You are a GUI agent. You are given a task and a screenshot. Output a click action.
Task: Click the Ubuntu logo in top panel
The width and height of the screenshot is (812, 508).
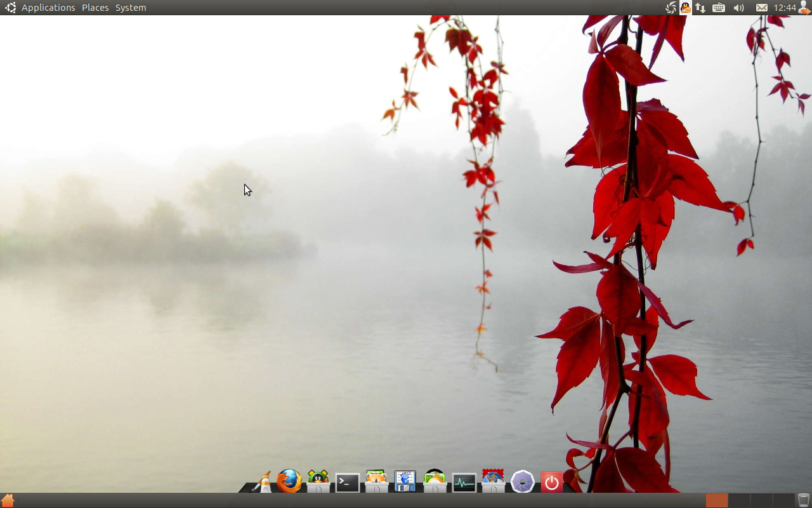[10, 8]
